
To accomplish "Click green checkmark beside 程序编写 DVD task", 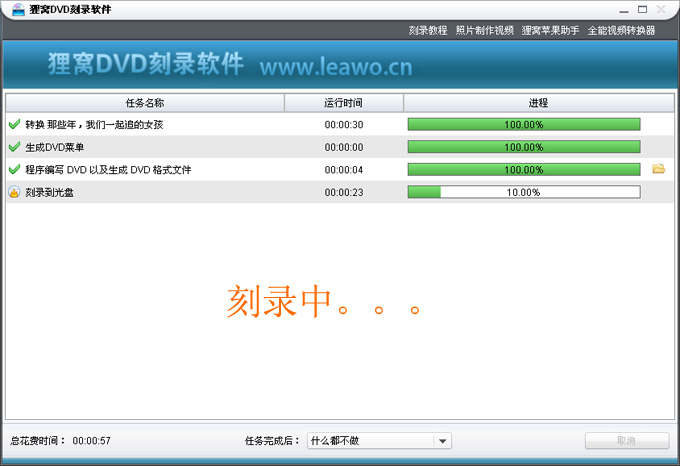I will pos(14,169).
